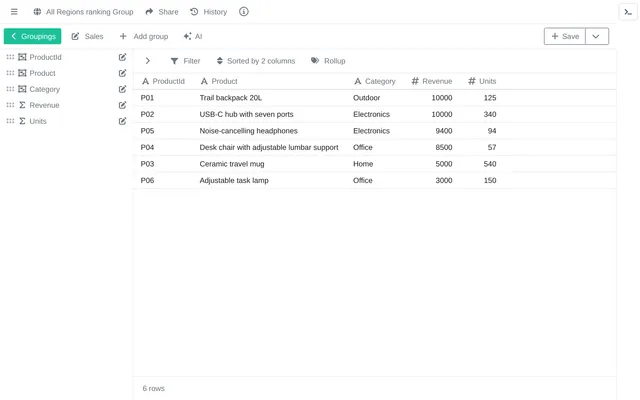Select cell P03
640x400 pixels.
pyautogui.click(x=147, y=164)
